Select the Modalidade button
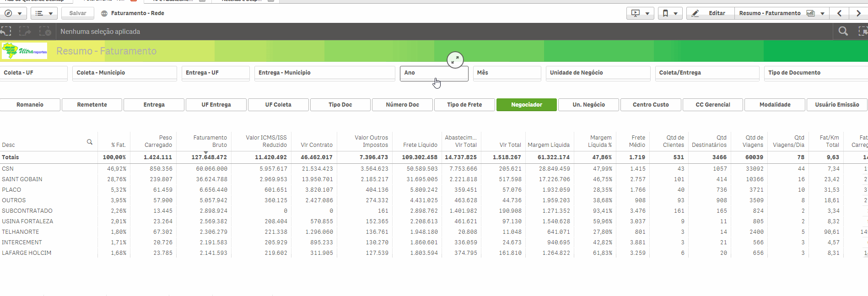This screenshot has height=296, width=868. click(x=775, y=105)
